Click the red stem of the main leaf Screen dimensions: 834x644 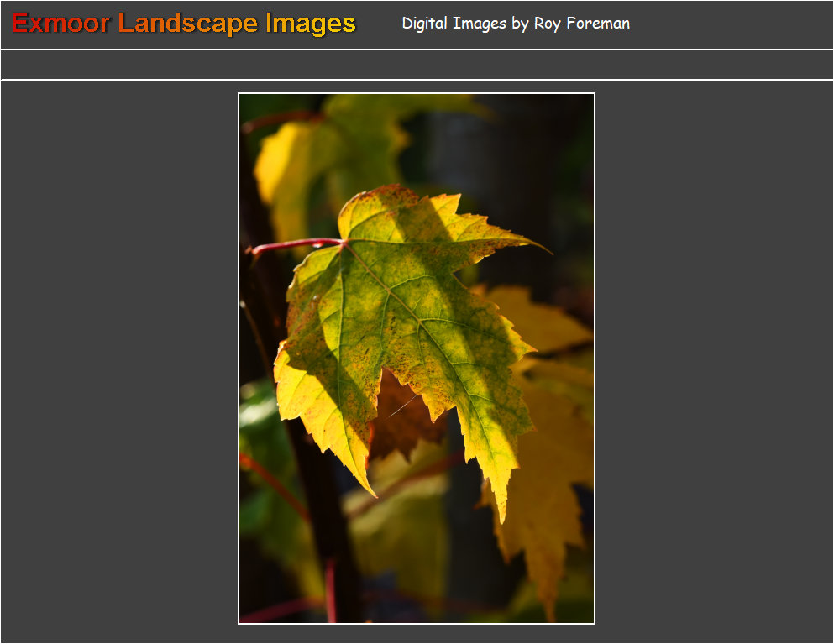coord(294,245)
